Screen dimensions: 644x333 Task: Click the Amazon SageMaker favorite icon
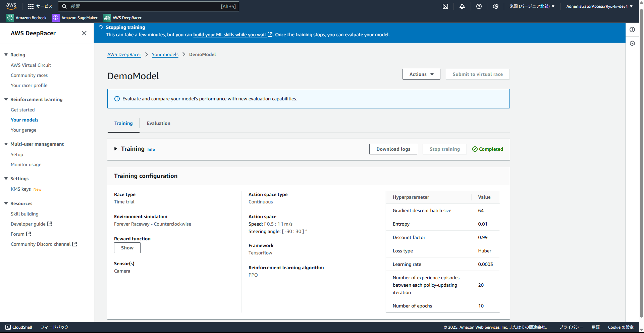tap(56, 18)
